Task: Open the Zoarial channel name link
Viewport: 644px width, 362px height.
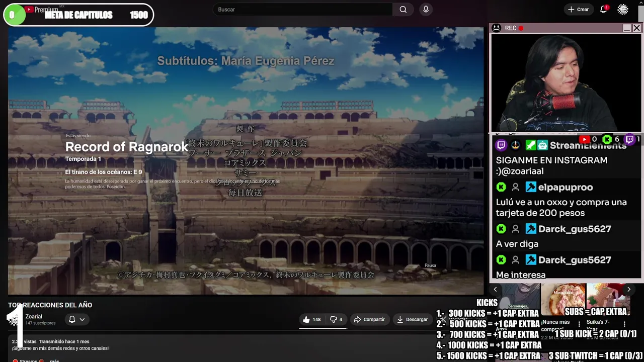Action: tap(34, 317)
